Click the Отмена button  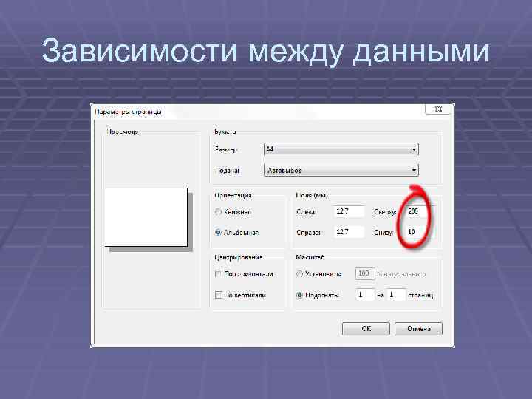coord(419,328)
